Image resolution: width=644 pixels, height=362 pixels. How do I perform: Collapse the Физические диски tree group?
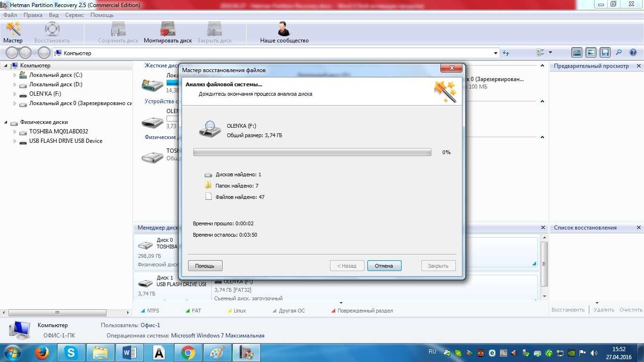[x=6, y=123]
